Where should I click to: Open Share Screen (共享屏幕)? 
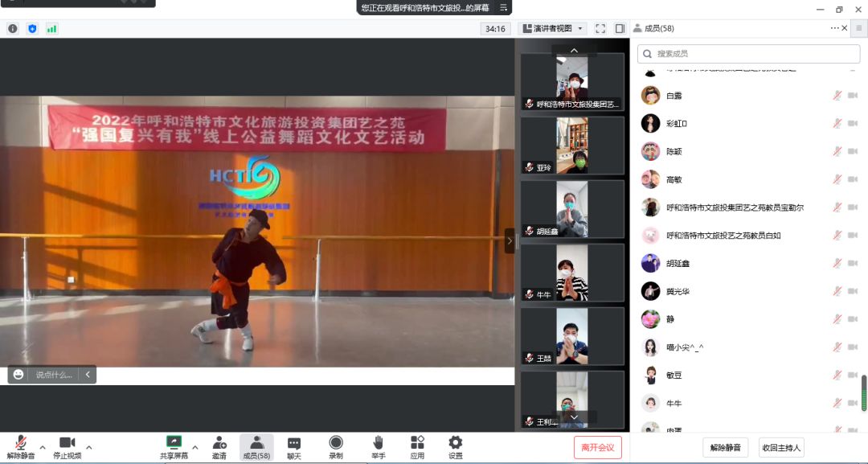(x=174, y=447)
